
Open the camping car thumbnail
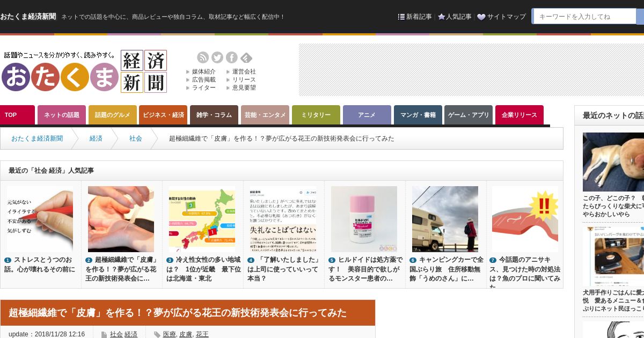point(445,219)
